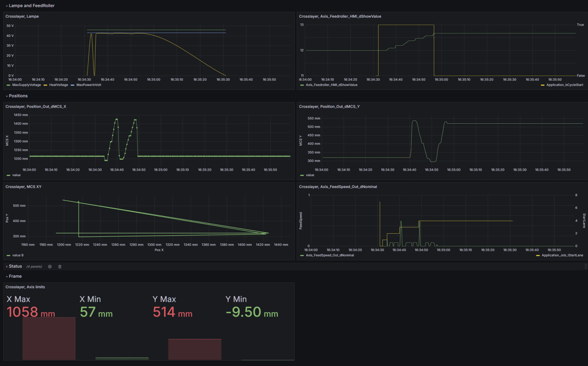588x366 pixels.
Task: Click the X Max 1058 mm stat
Action: point(31,312)
